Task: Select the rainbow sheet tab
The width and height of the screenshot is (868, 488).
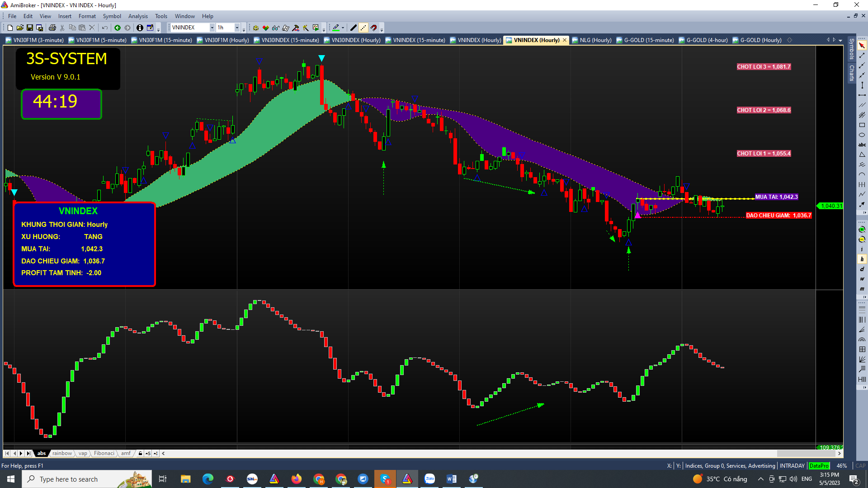Action: (62, 453)
